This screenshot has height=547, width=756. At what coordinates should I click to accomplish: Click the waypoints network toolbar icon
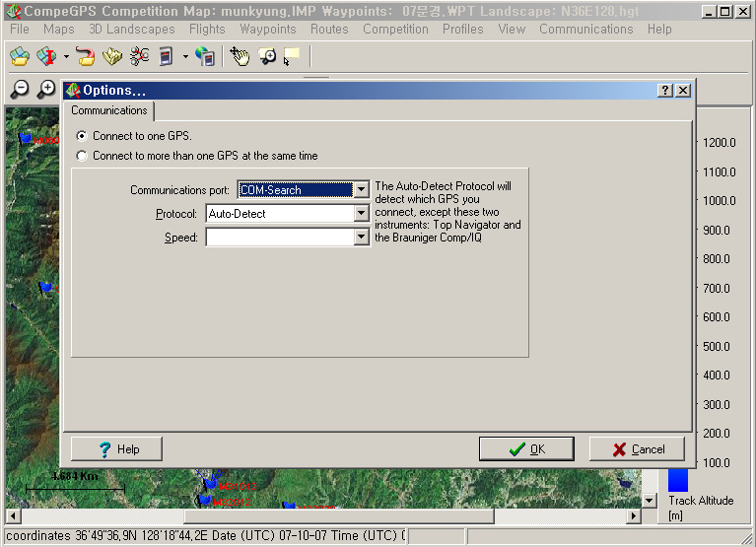tap(139, 56)
